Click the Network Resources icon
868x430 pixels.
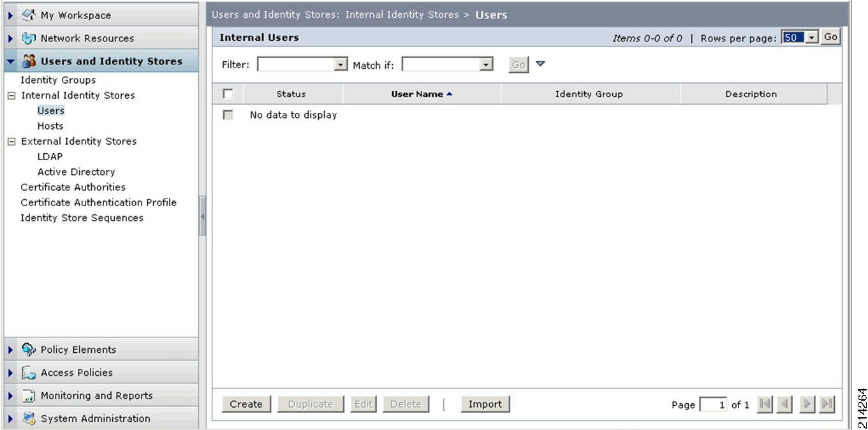pyautogui.click(x=29, y=38)
